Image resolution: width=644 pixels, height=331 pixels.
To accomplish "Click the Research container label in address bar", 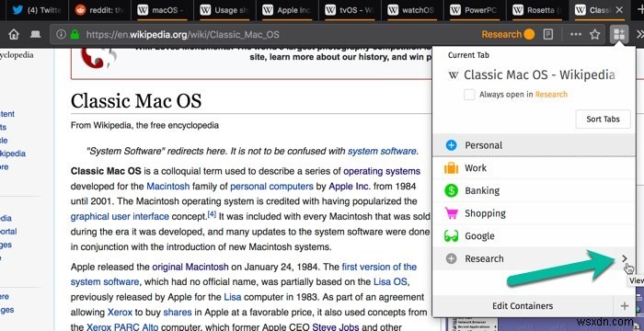I will coord(508,35).
